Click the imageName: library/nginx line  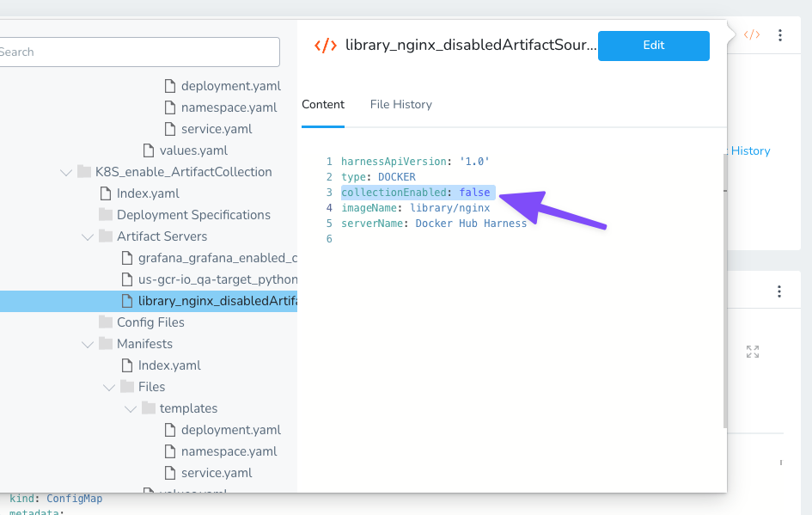415,208
